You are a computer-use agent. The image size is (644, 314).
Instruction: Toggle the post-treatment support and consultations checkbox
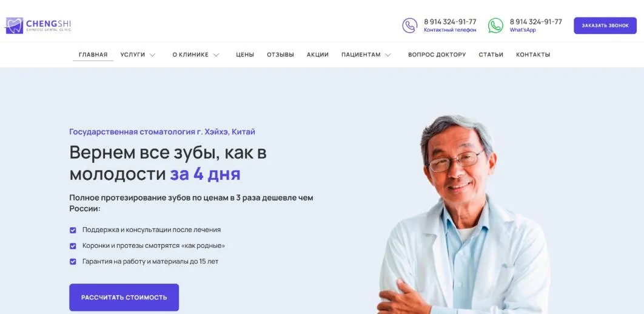point(73,230)
